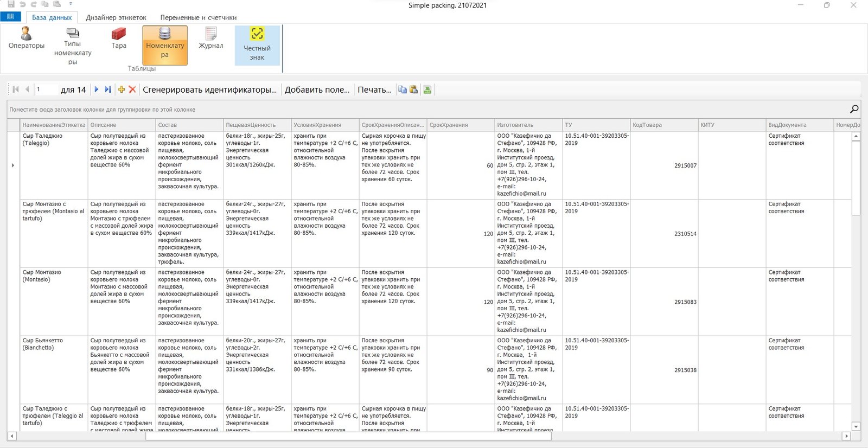Open Переменные и счетчики tab
Screen dimensions: 868x448
tap(199, 17)
